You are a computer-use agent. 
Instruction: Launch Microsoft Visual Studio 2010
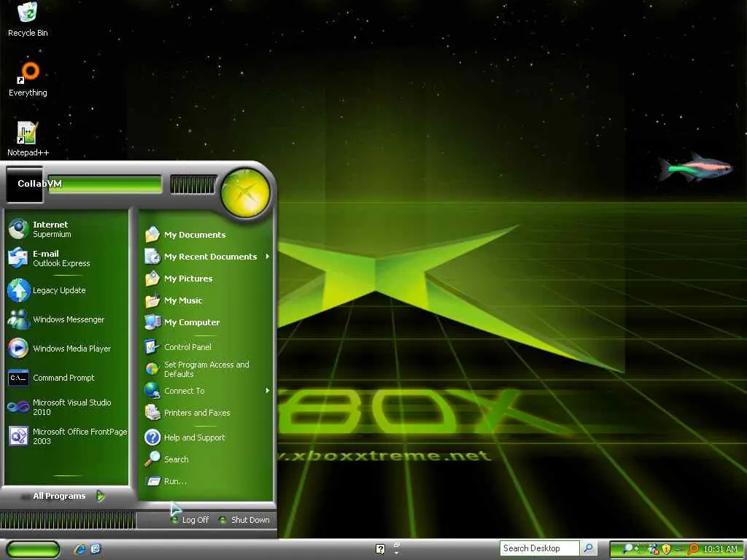[66, 407]
